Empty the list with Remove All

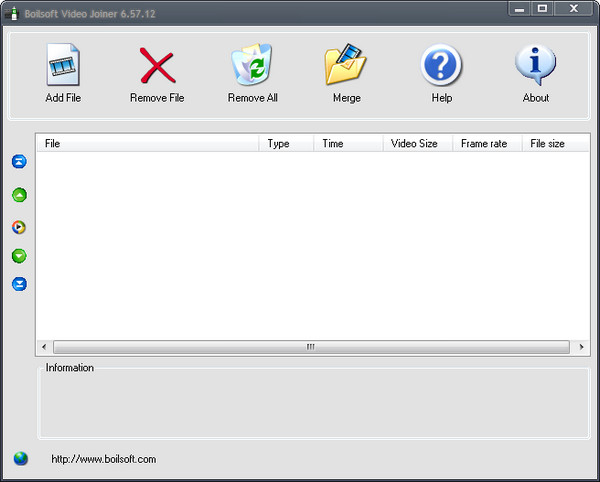pyautogui.click(x=252, y=67)
